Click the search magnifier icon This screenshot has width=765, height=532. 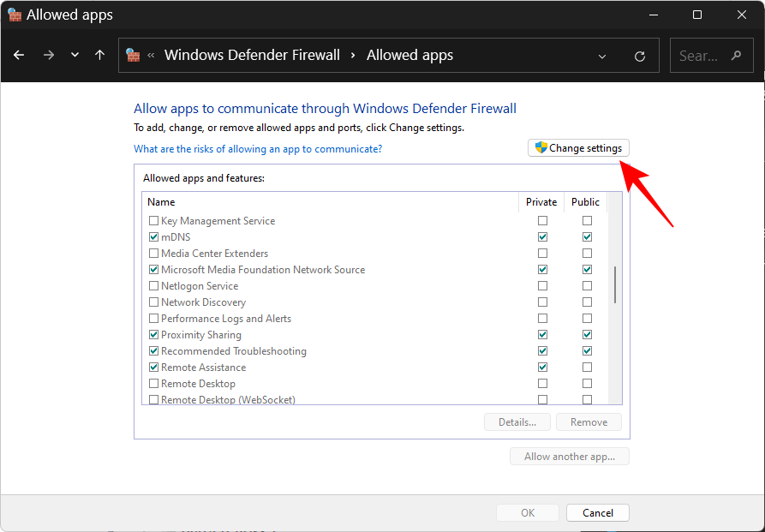pos(735,55)
